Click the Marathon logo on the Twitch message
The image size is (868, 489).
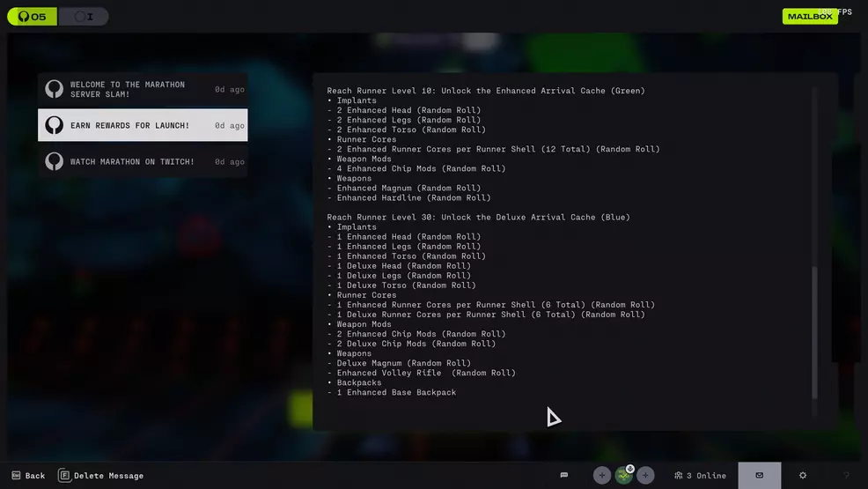pos(55,161)
